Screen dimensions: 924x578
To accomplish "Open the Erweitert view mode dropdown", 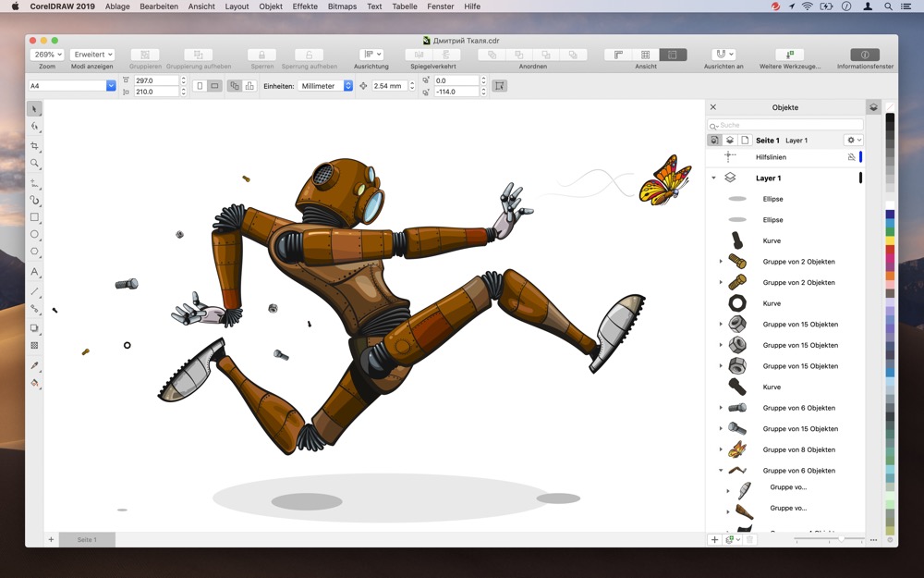I will click(x=92, y=55).
